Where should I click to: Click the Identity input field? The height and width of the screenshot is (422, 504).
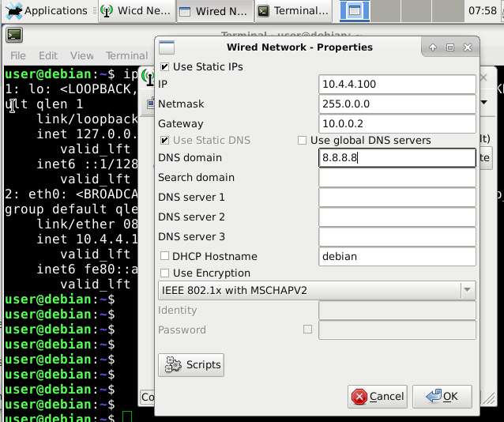tap(397, 310)
